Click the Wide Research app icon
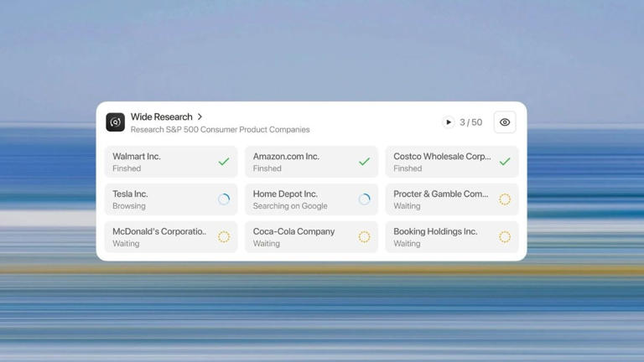 116,122
